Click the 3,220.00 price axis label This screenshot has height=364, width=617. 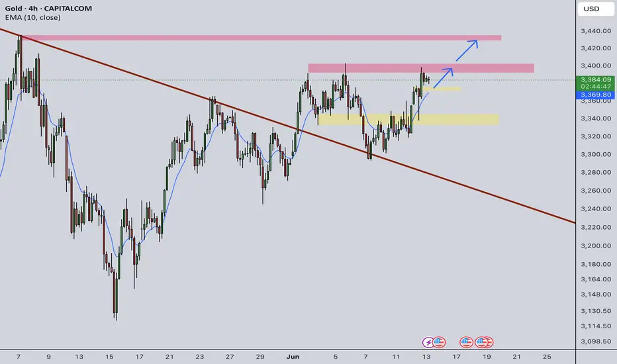pyautogui.click(x=596, y=227)
